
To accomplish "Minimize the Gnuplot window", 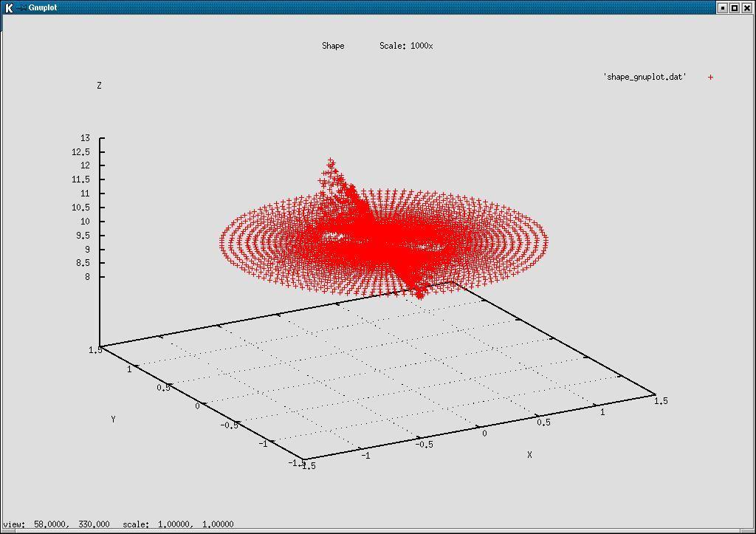I will point(724,7).
